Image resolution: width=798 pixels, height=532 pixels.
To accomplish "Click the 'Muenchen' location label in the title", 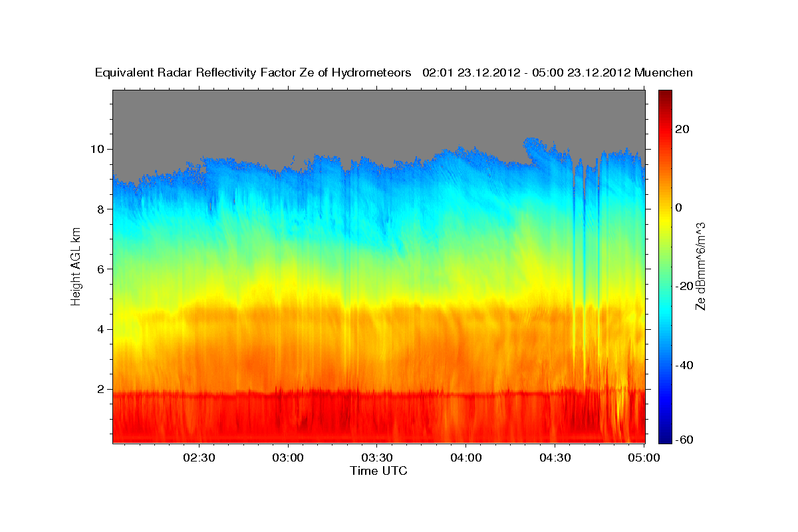I will click(664, 73).
